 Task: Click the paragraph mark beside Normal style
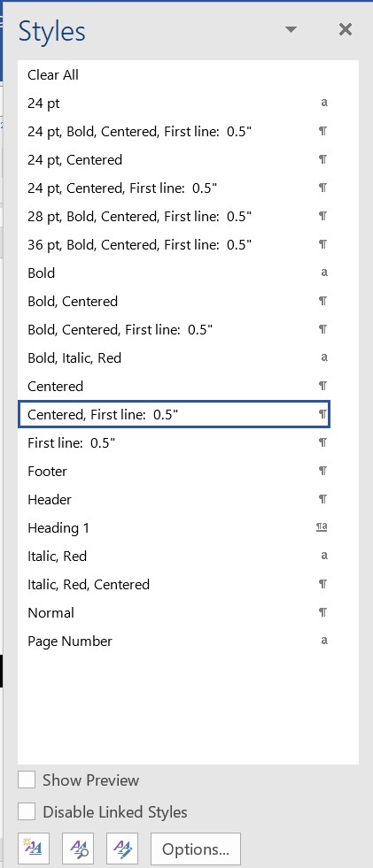(323, 612)
